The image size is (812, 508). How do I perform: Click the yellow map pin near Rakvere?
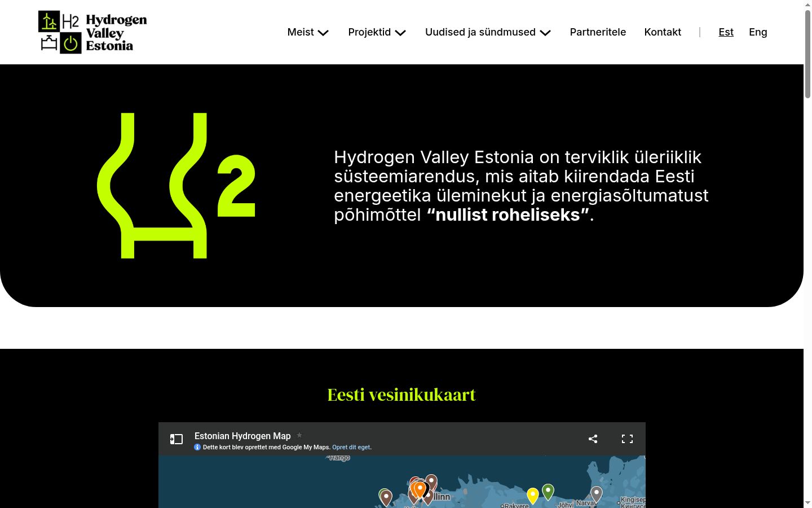(x=533, y=496)
